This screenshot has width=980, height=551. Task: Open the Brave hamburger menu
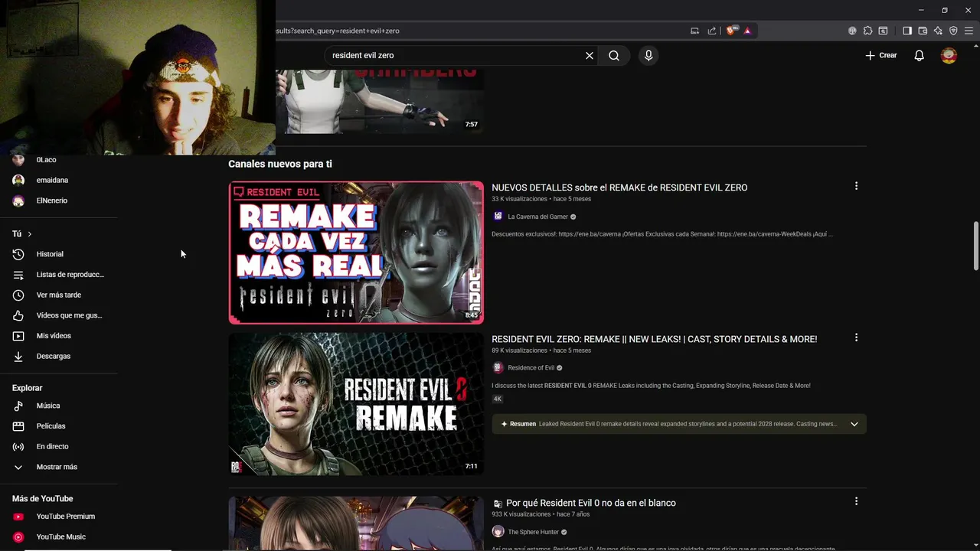point(969,31)
